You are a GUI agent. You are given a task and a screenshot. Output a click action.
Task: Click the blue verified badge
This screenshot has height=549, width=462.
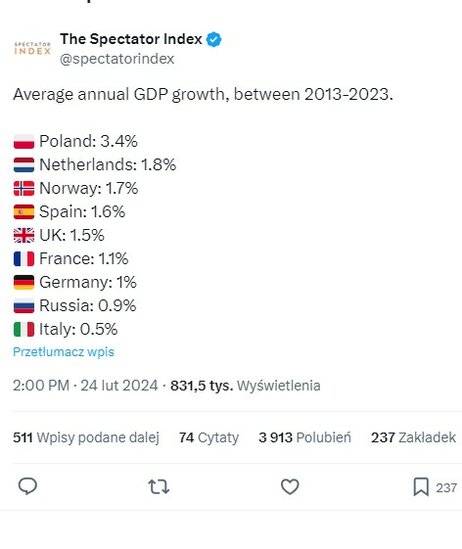tap(214, 39)
